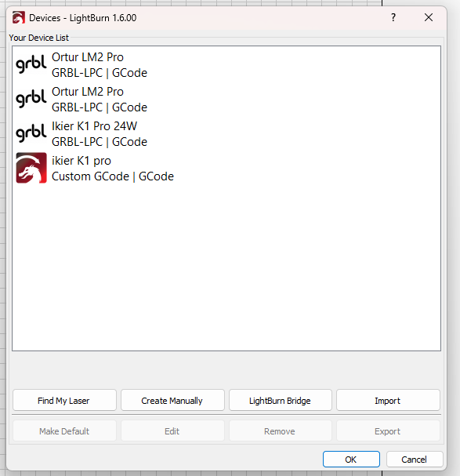Screen dimensions: 460x476
Task: Click the dragon icon for ikier K1 pro
Action: click(x=31, y=168)
